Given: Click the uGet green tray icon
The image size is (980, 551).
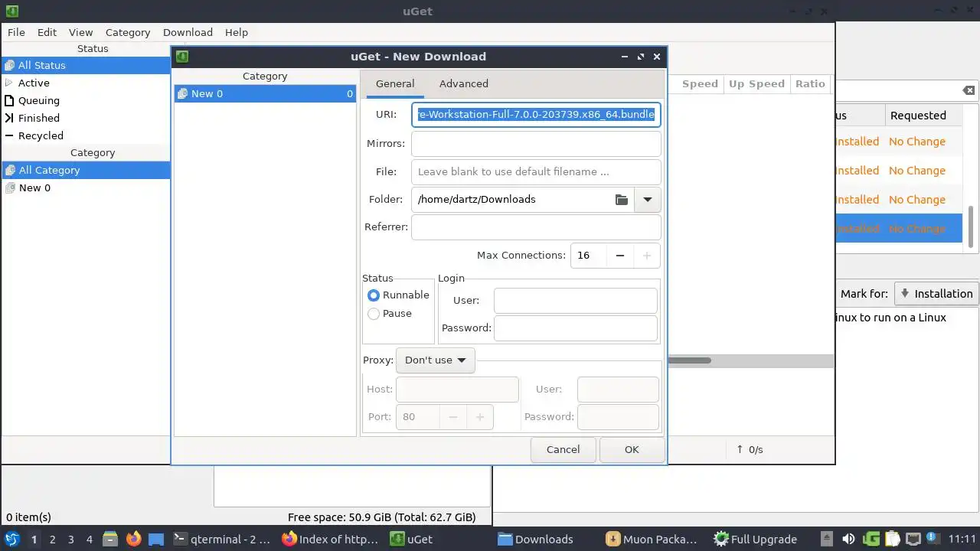Looking at the screenshot, I should [871, 539].
